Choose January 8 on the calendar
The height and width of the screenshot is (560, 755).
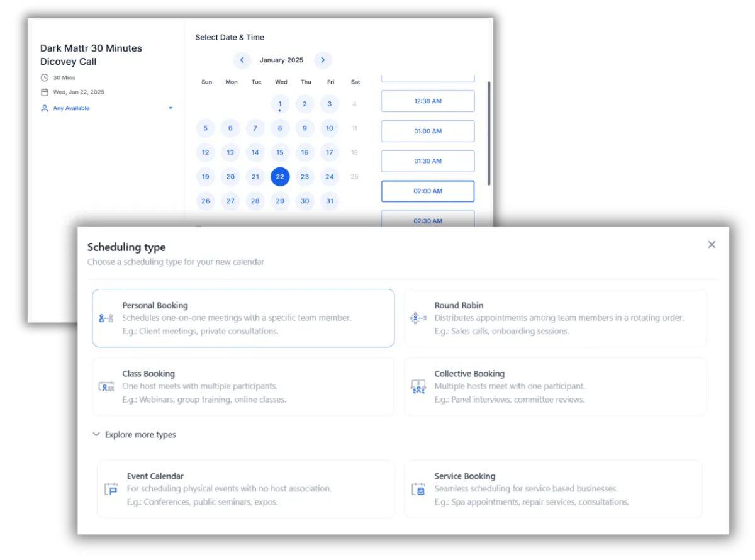point(280,128)
